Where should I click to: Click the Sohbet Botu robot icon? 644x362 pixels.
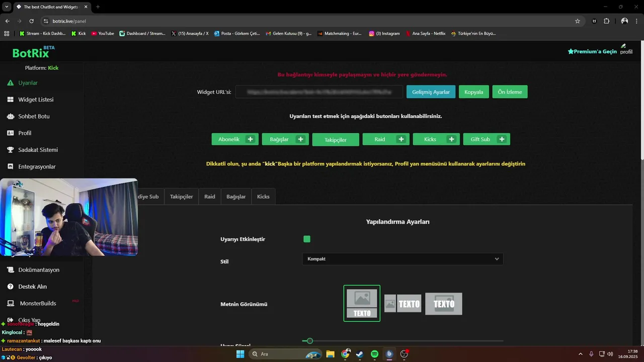tap(10, 116)
